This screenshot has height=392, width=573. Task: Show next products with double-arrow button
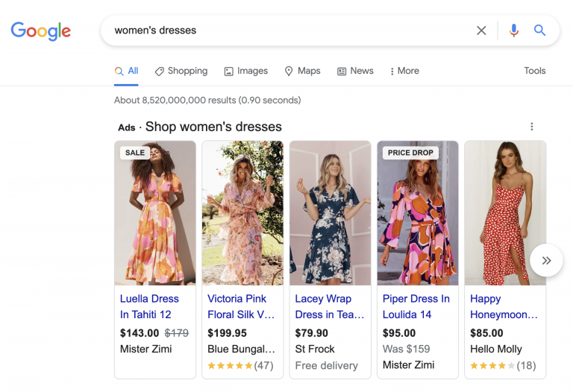(546, 260)
